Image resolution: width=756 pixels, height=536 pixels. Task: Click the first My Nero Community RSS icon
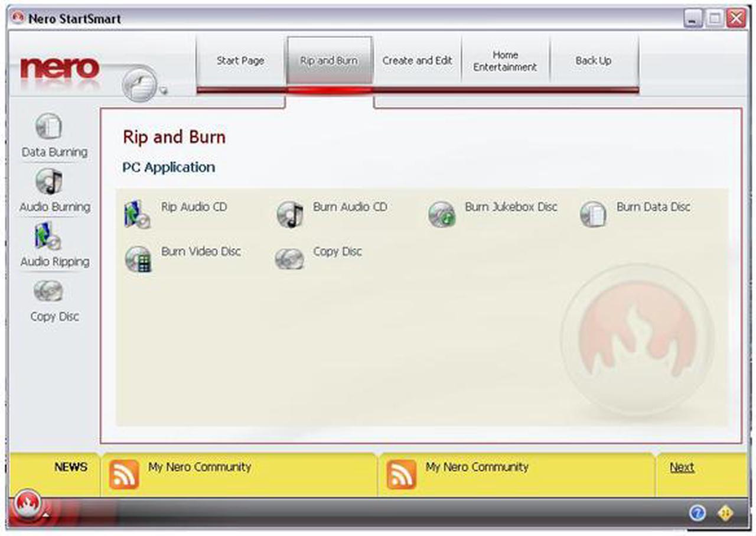124,475
